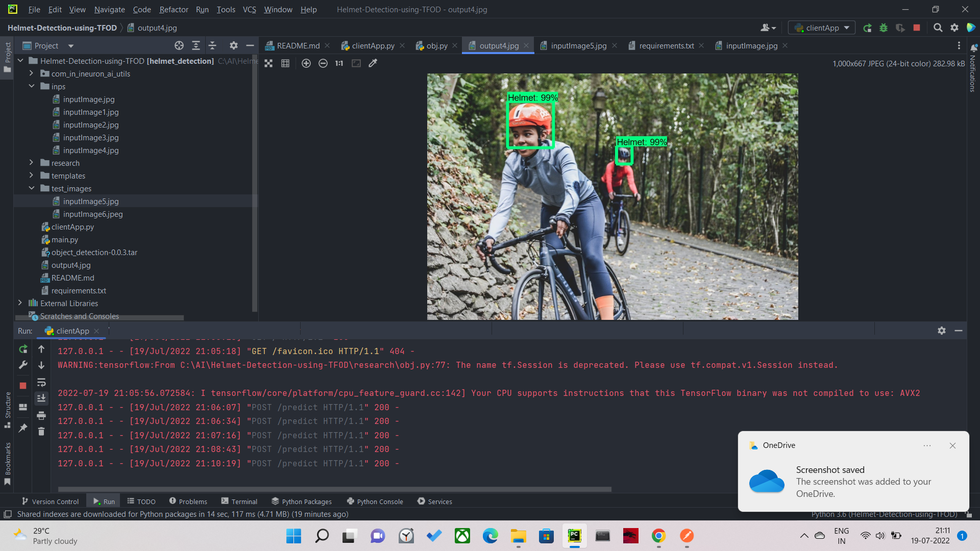This screenshot has width=980, height=551.
Task: Toggle the image grid display
Action: 285,63
